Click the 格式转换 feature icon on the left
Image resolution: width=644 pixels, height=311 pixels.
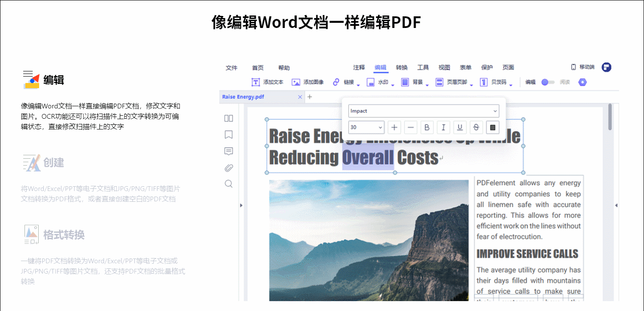tap(31, 235)
